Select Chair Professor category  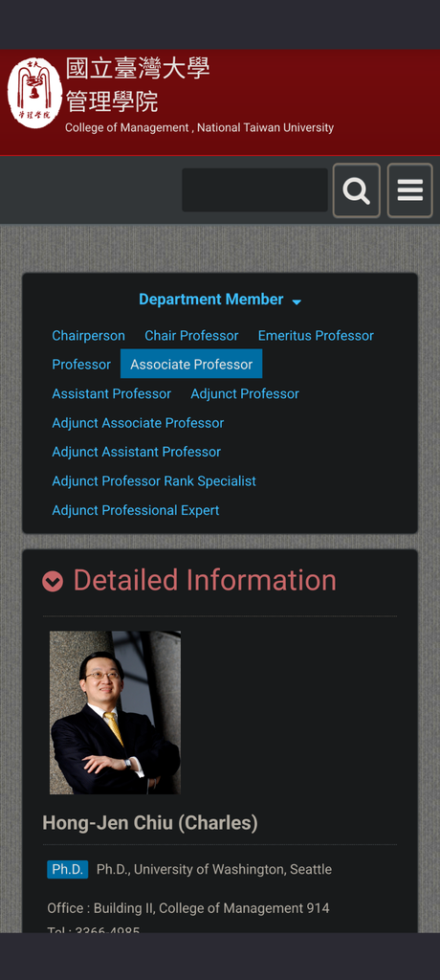[x=191, y=336]
